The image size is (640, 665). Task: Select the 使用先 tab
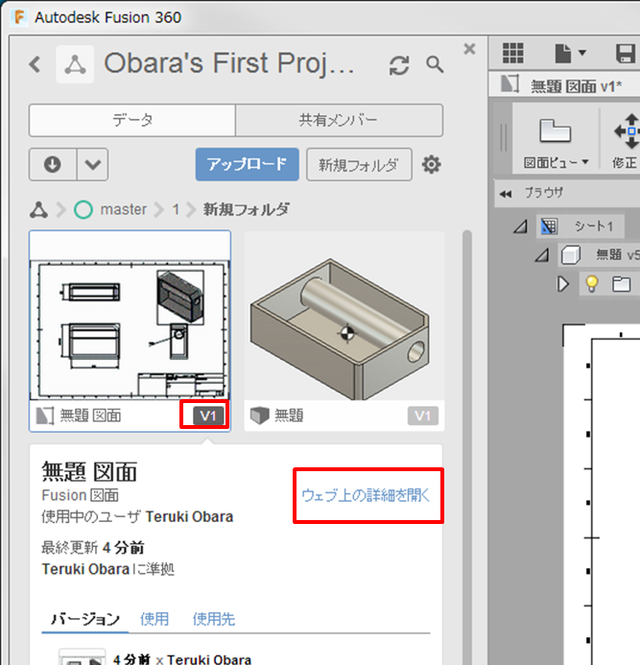click(214, 619)
